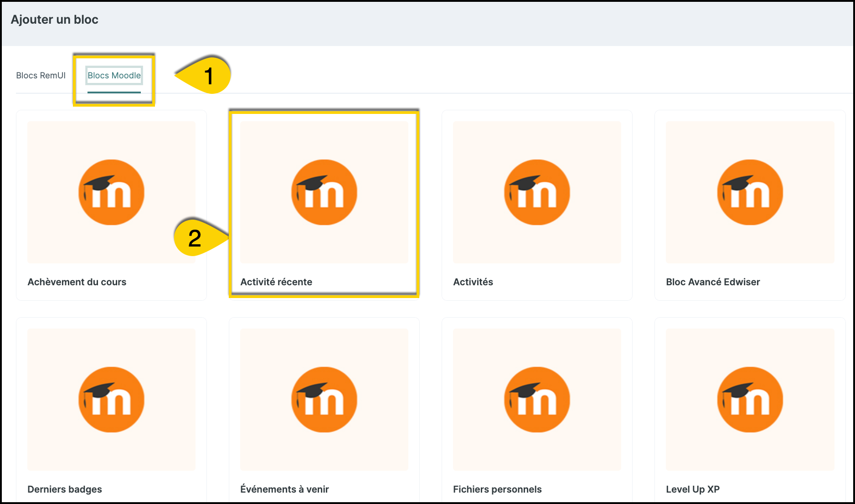Image resolution: width=855 pixels, height=504 pixels.
Task: Choose the Événements à venir title
Action: (x=284, y=489)
